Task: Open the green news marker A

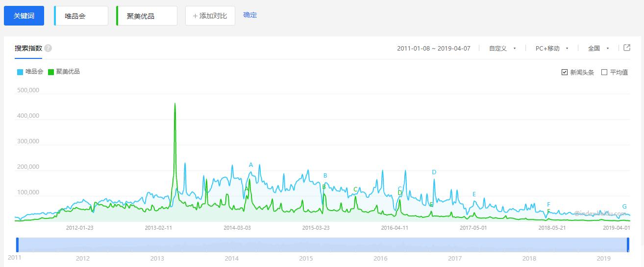Action: [x=247, y=189]
